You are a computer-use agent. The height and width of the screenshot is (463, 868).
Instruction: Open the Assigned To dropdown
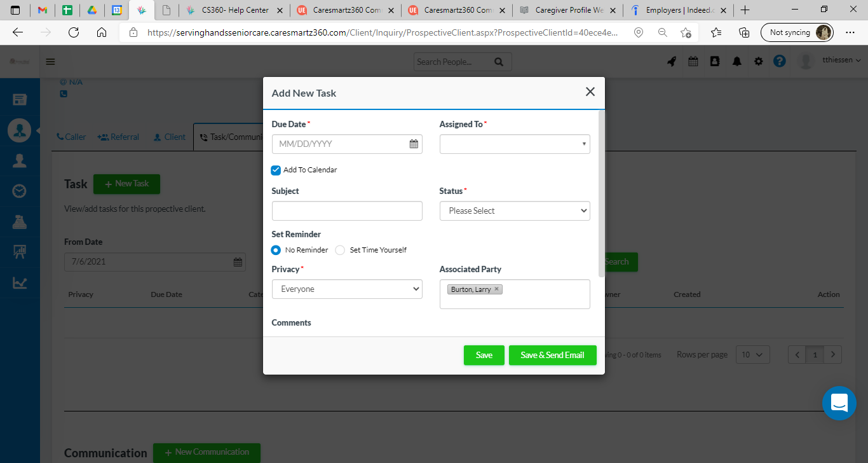[x=514, y=144]
